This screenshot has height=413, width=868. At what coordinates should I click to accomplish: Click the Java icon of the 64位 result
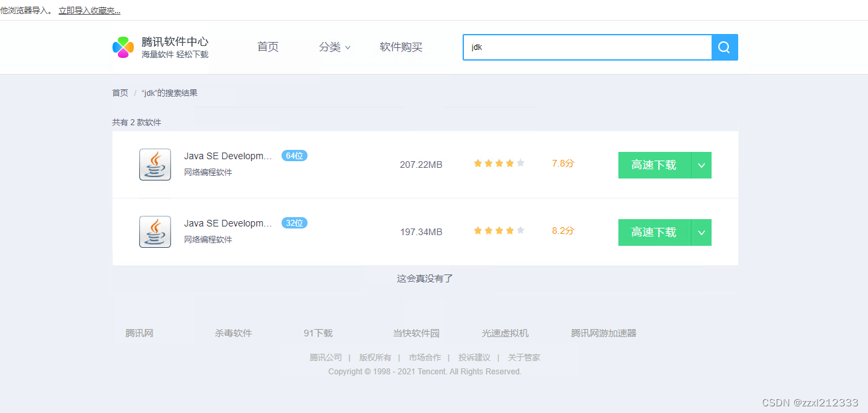155,165
